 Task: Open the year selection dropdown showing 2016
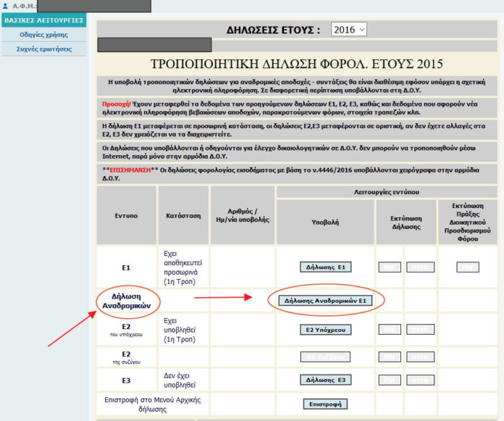349,30
